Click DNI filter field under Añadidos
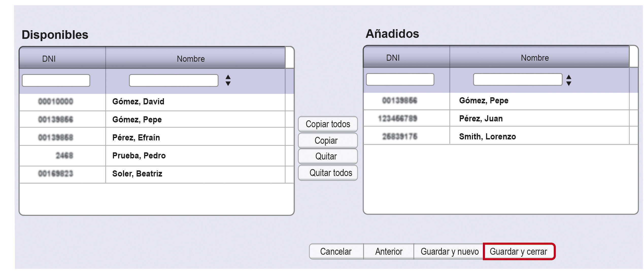The height and width of the screenshot is (275, 644). tap(400, 79)
